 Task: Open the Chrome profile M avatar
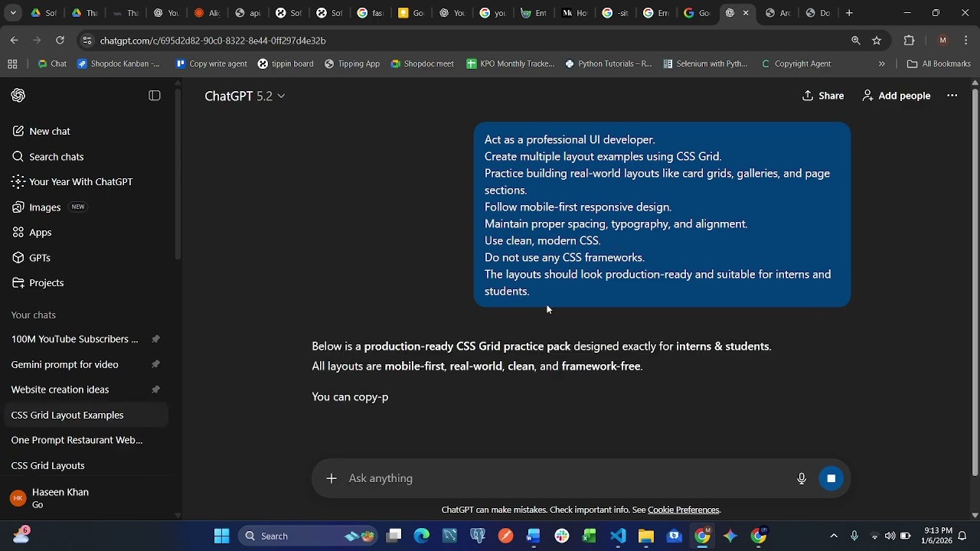click(942, 41)
